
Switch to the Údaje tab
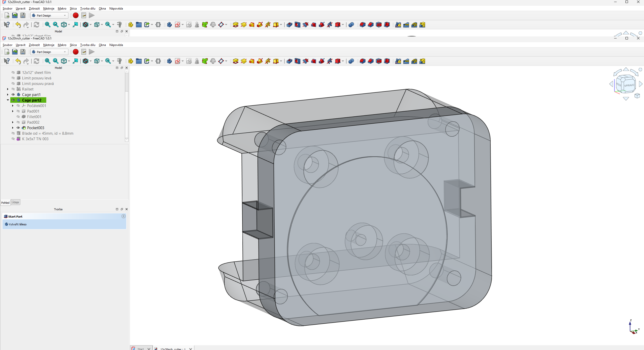15,203
